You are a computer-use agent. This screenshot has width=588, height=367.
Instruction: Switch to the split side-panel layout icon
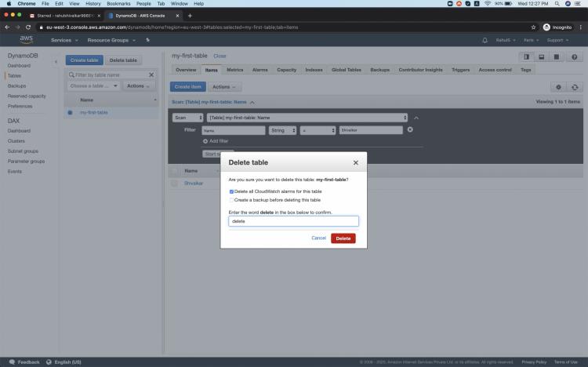click(526, 57)
